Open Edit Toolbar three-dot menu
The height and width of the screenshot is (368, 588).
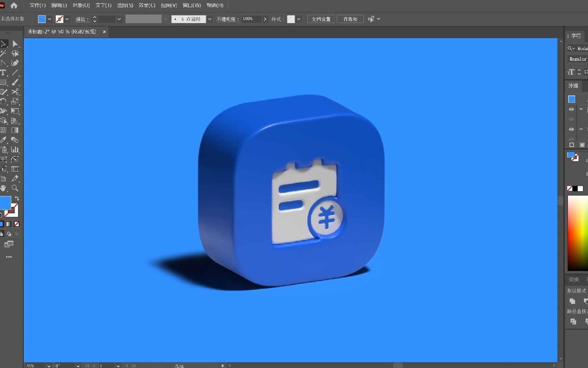(9, 257)
